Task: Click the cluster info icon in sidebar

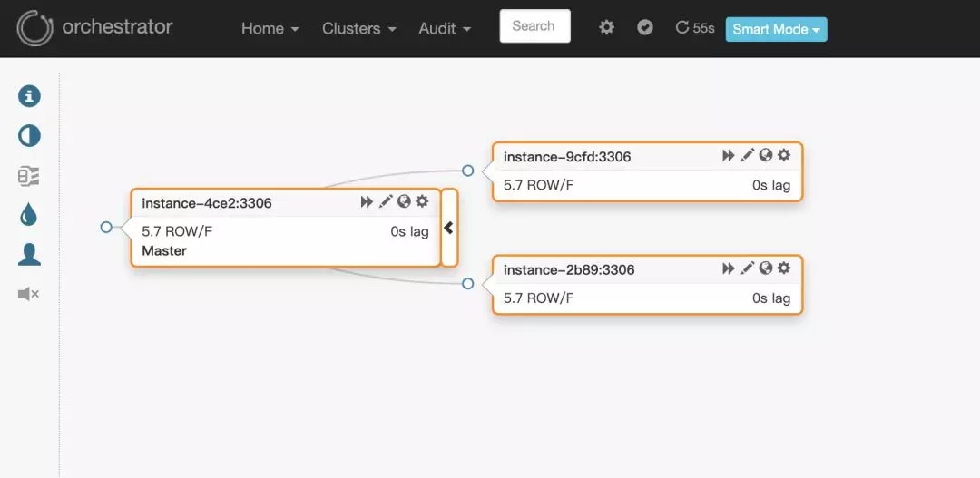Action: (x=30, y=96)
